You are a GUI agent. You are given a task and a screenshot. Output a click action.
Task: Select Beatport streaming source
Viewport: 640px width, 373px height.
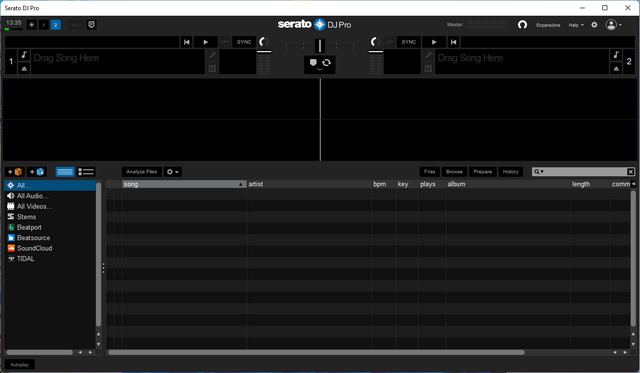[29, 227]
